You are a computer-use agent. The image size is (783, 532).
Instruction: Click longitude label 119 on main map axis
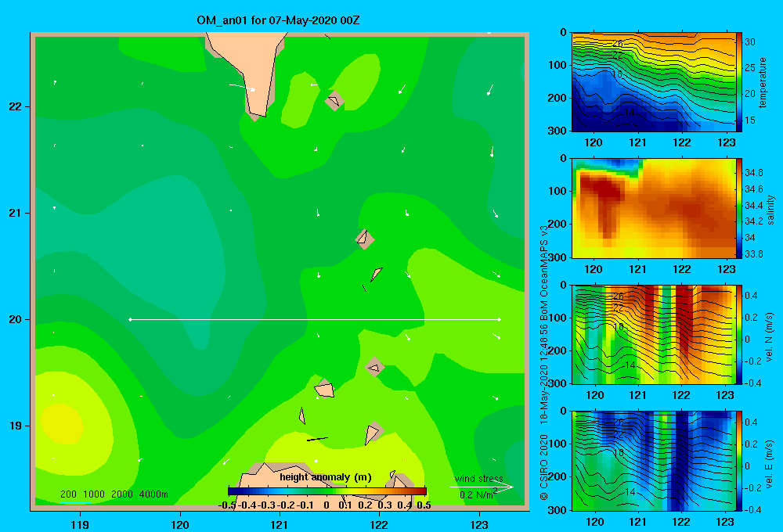(80, 524)
